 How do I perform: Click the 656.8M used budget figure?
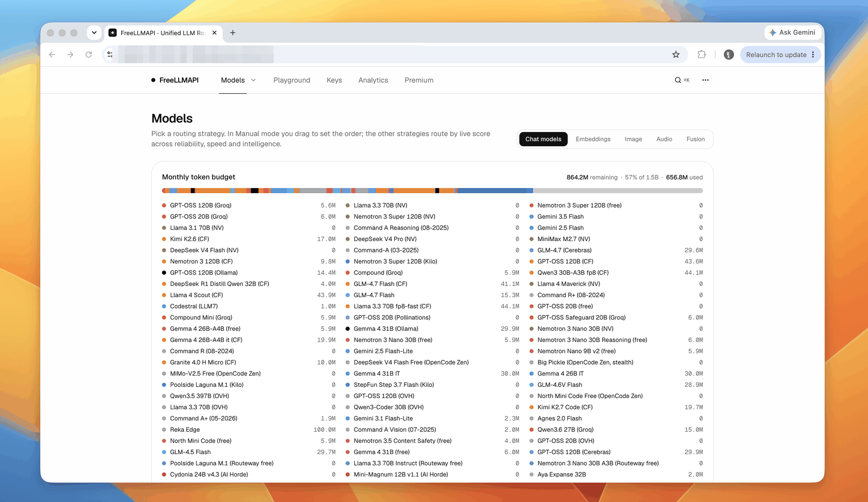[684, 177]
